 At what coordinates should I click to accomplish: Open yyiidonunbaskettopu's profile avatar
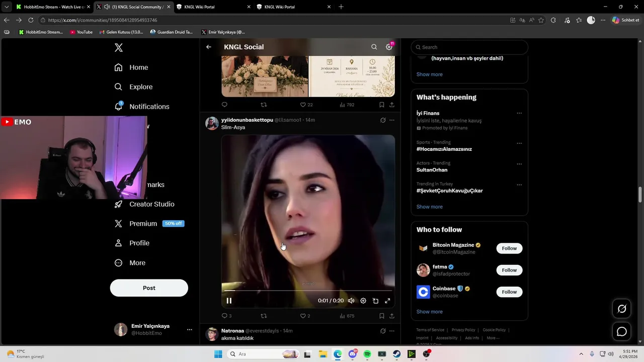(212, 123)
